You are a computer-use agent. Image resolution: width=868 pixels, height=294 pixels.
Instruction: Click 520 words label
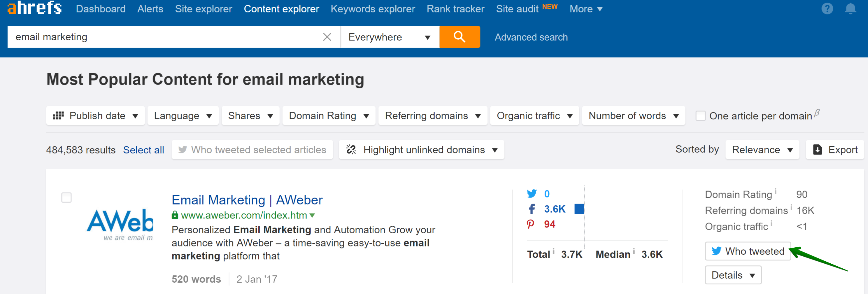pyautogui.click(x=197, y=279)
